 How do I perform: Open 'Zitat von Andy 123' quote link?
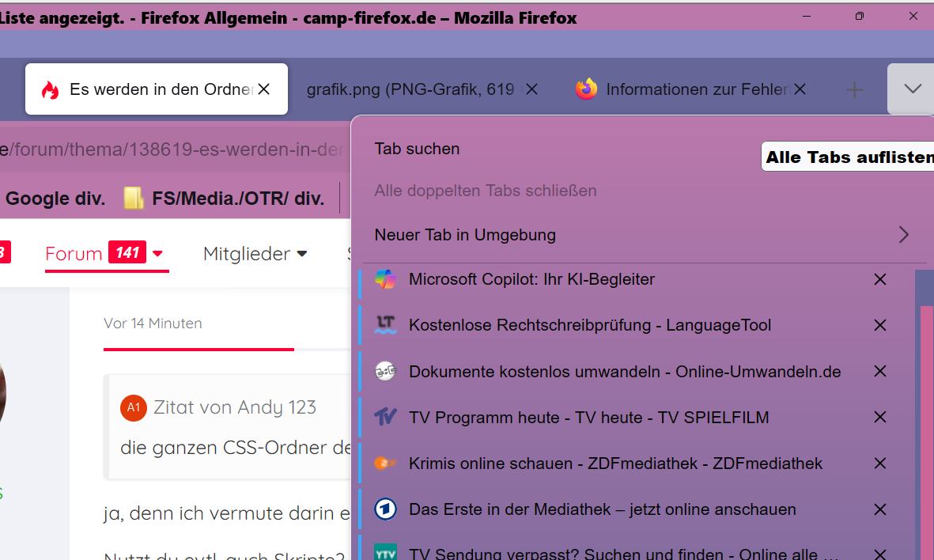point(235,407)
